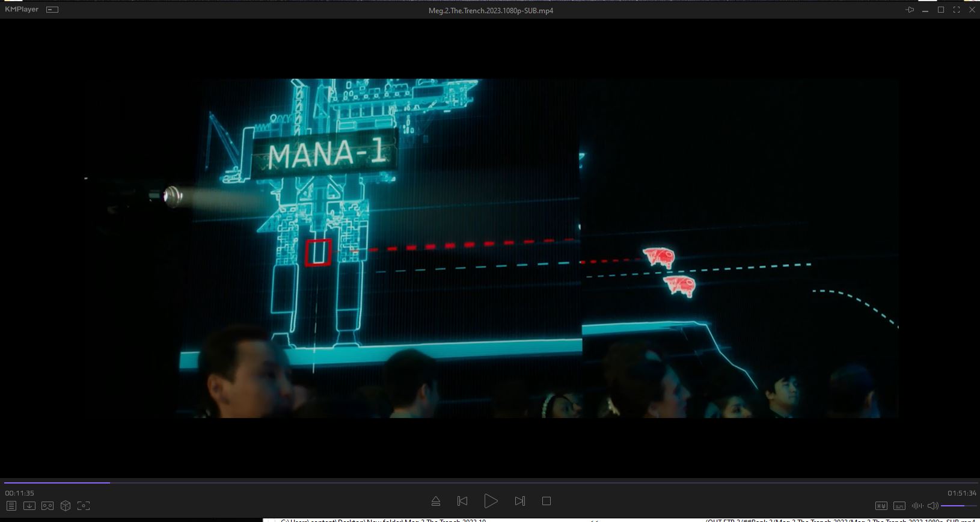Click the eject/open file icon
The image size is (980, 522).
point(436,501)
